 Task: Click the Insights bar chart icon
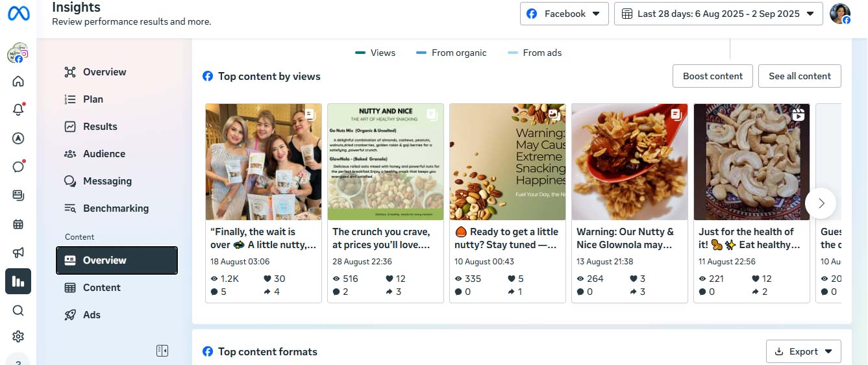pyautogui.click(x=18, y=281)
